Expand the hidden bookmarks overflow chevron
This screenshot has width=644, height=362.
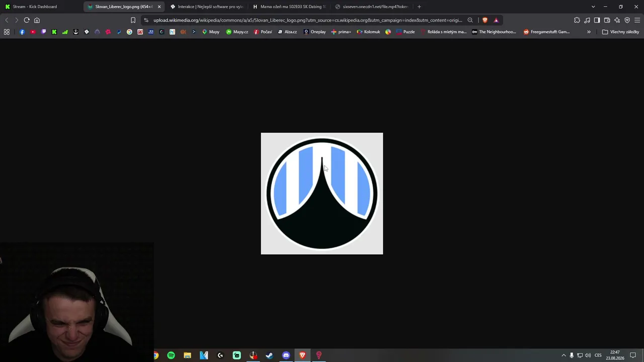point(589,32)
